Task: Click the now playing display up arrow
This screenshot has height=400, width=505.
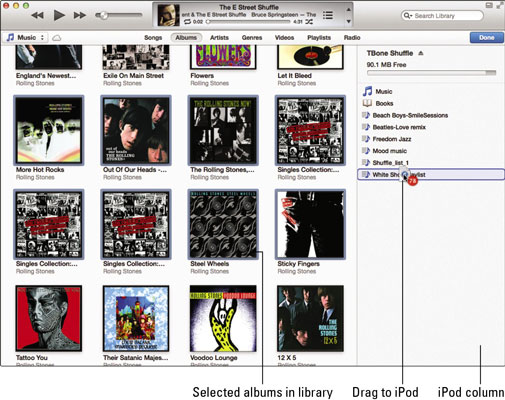Action: click(x=348, y=9)
